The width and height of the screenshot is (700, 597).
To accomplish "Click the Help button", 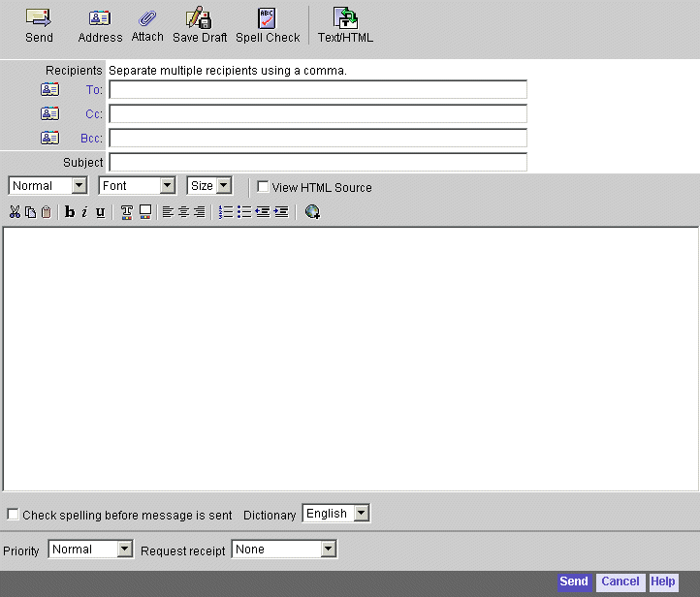I will point(663,581).
